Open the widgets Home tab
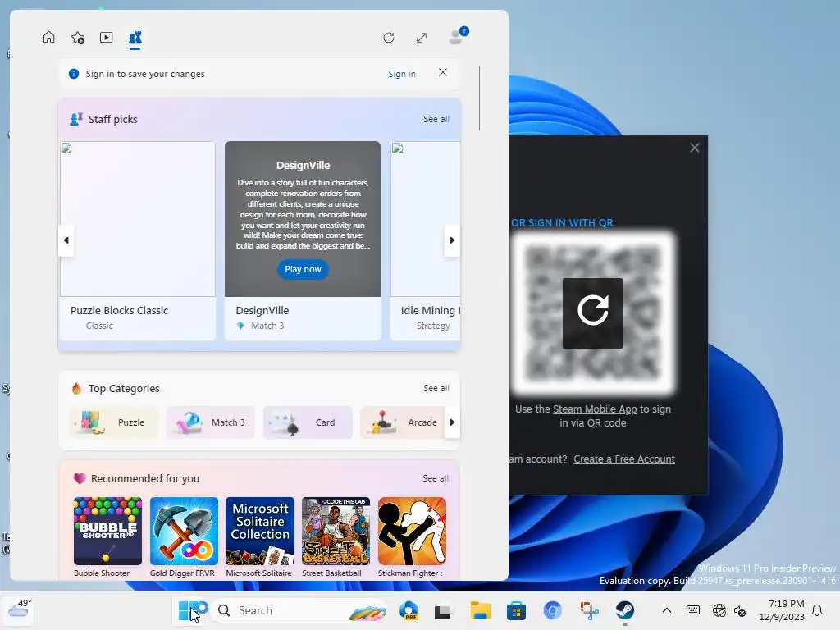Image resolution: width=840 pixels, height=630 pixels. (x=48, y=38)
